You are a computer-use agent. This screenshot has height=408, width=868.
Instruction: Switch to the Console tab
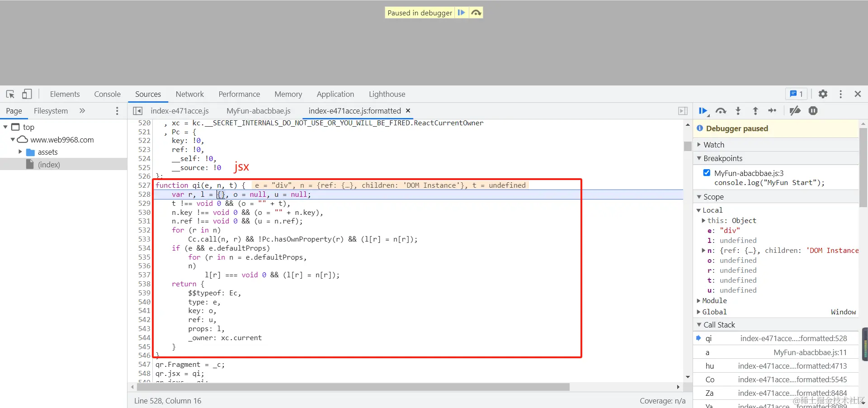coord(107,94)
